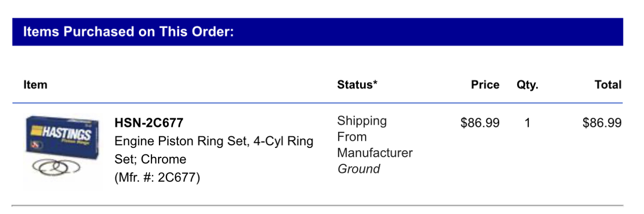Click the Item column header

click(35, 85)
